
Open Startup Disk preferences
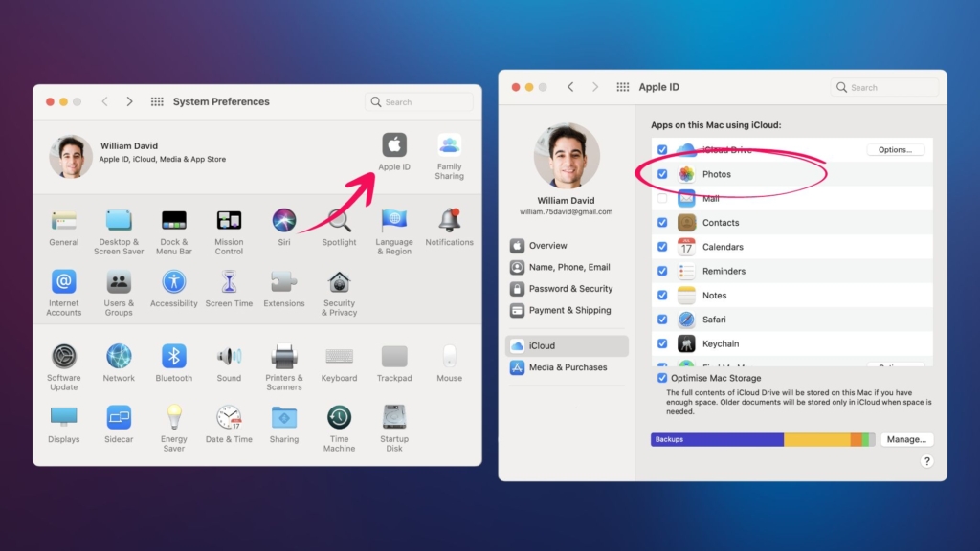point(393,429)
